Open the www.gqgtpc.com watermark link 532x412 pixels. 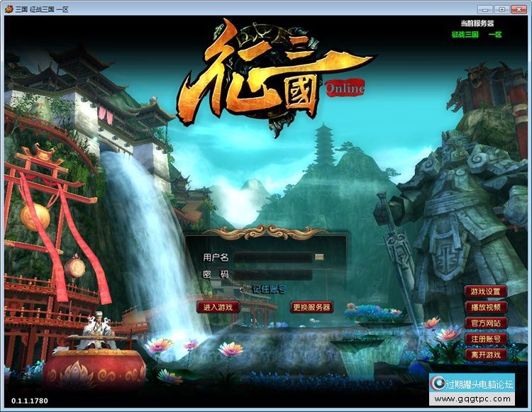[x=472, y=399]
